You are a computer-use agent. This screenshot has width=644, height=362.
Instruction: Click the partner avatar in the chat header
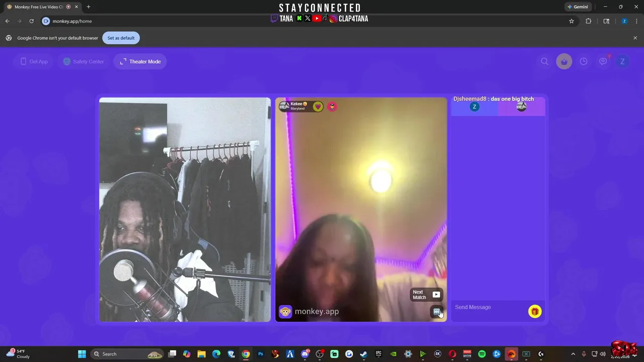pyautogui.click(x=521, y=107)
